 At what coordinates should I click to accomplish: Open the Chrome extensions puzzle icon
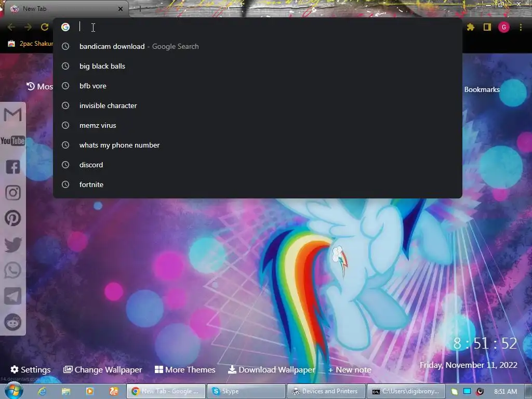tap(471, 27)
